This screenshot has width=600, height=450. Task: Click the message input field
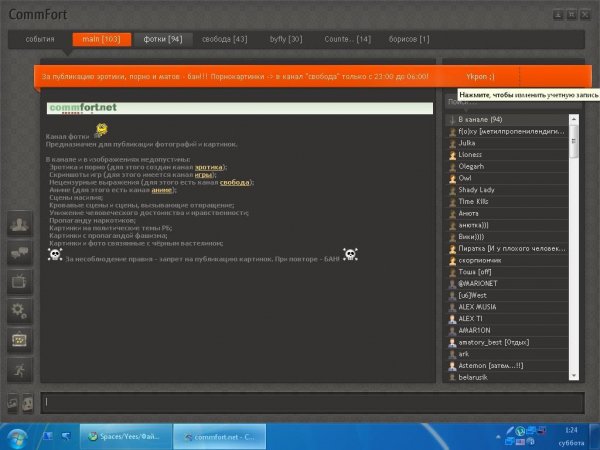[x=312, y=403]
